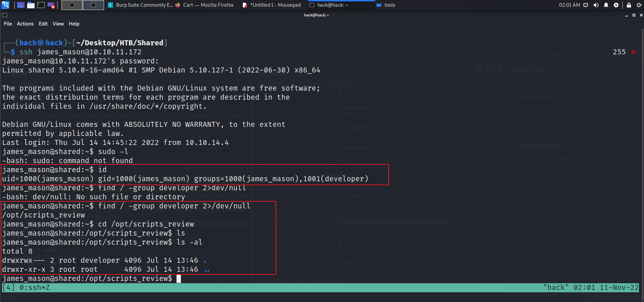Open the Kali applications menu

[5, 5]
